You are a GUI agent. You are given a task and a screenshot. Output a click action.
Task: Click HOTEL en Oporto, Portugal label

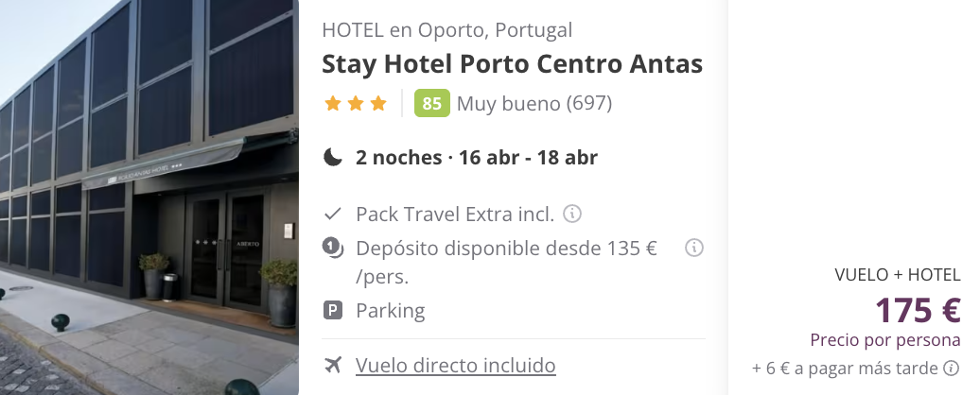446,30
